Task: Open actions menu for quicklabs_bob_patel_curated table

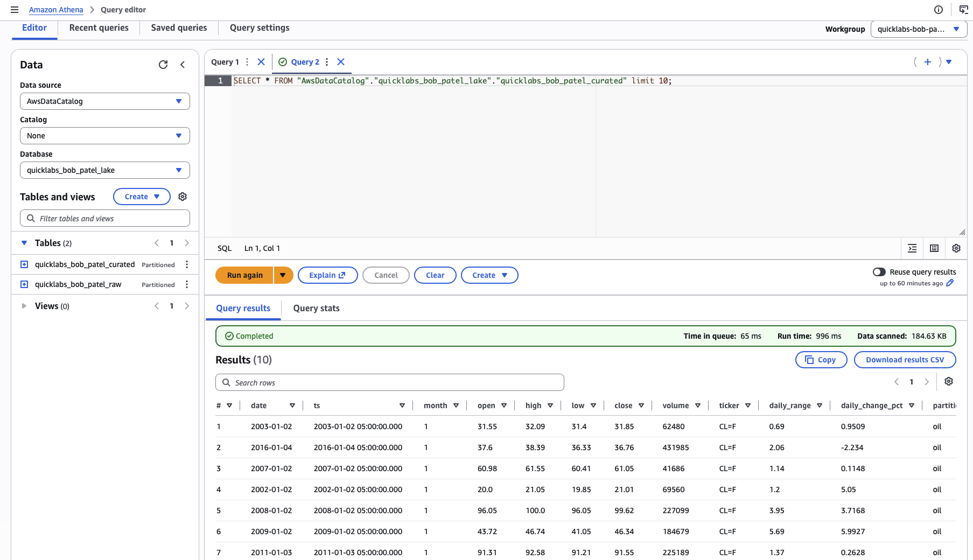Action: coord(187,264)
